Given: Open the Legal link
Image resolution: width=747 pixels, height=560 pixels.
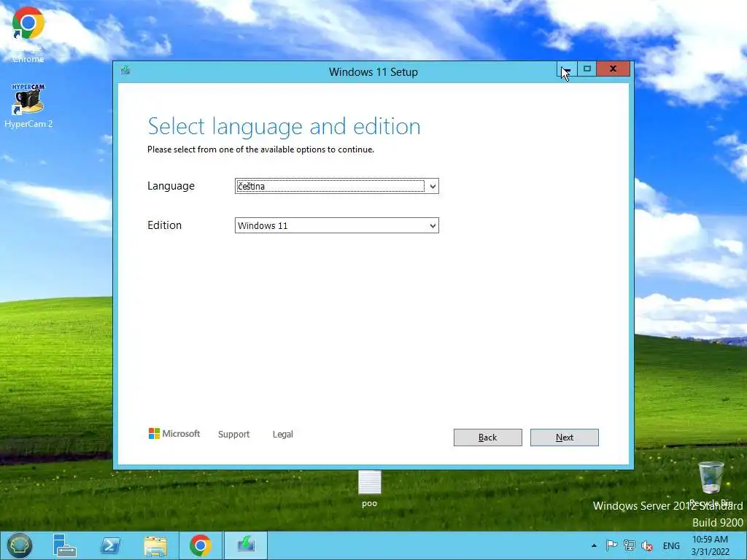Looking at the screenshot, I should click(282, 435).
